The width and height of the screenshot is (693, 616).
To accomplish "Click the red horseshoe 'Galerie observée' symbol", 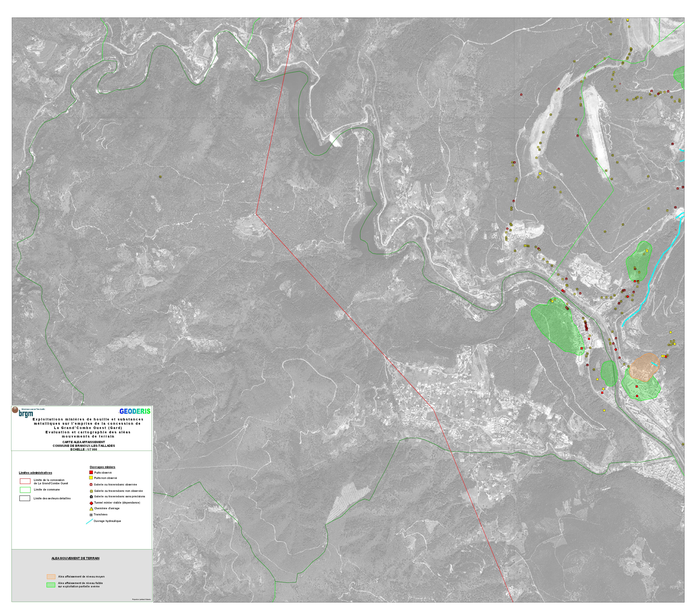I will pos(91,484).
